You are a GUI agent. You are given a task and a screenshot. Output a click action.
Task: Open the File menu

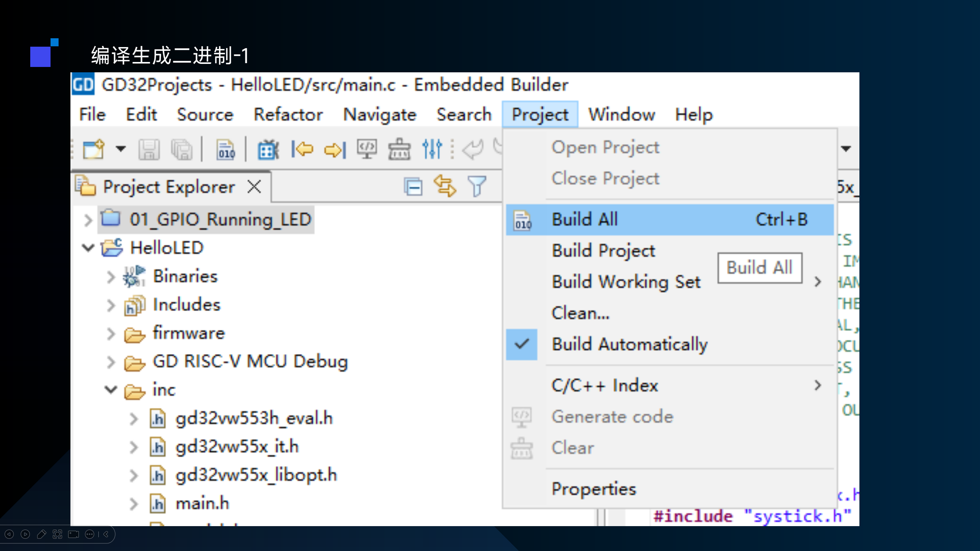(92, 114)
